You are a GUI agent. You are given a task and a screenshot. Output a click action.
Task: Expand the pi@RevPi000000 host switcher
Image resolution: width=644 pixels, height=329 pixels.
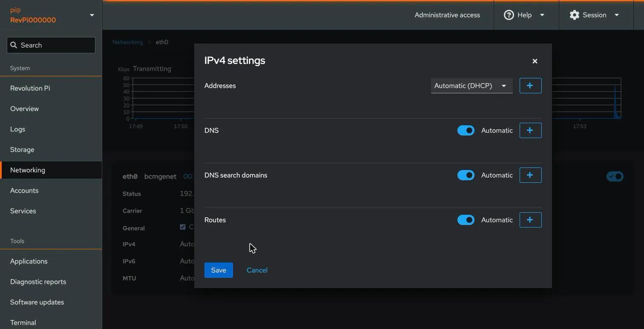pyautogui.click(x=51, y=15)
